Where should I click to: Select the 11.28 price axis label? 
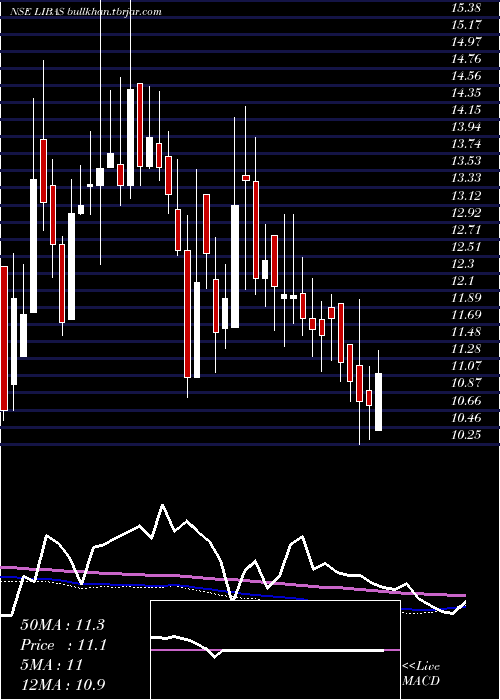pyautogui.click(x=466, y=349)
